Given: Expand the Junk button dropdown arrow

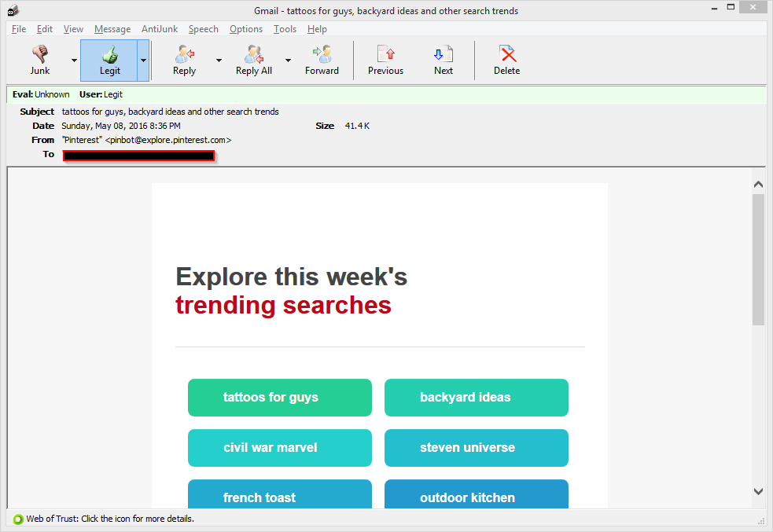Looking at the screenshot, I should click(x=74, y=61).
